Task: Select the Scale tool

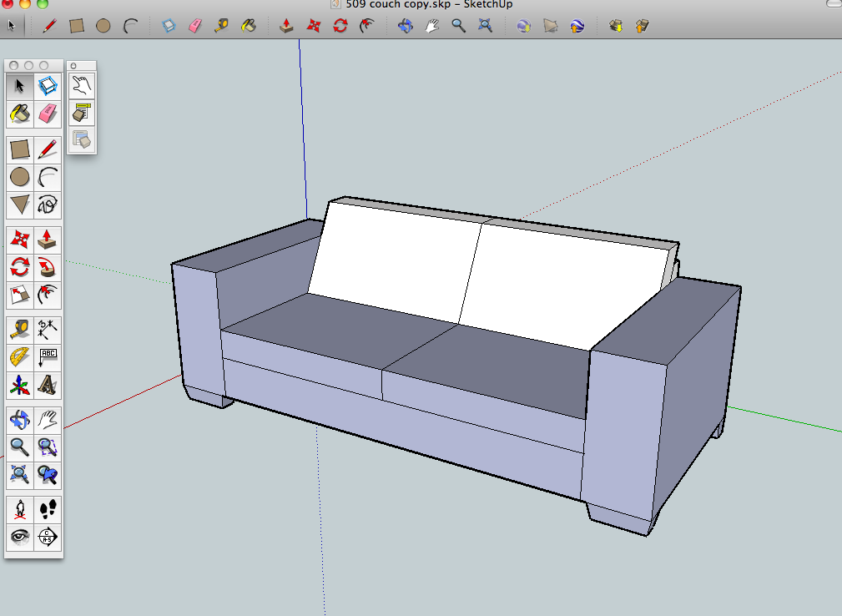Action: click(x=20, y=295)
